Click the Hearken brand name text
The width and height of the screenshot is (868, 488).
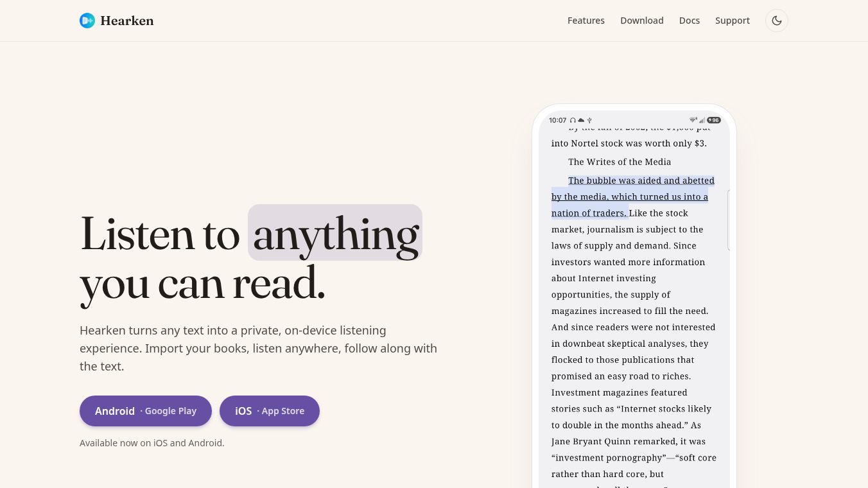[x=127, y=21]
